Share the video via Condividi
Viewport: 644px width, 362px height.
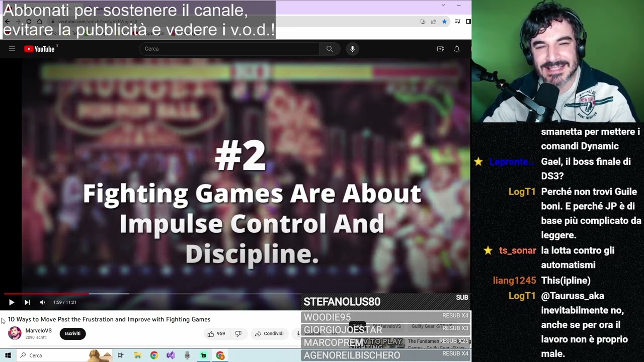(x=269, y=334)
